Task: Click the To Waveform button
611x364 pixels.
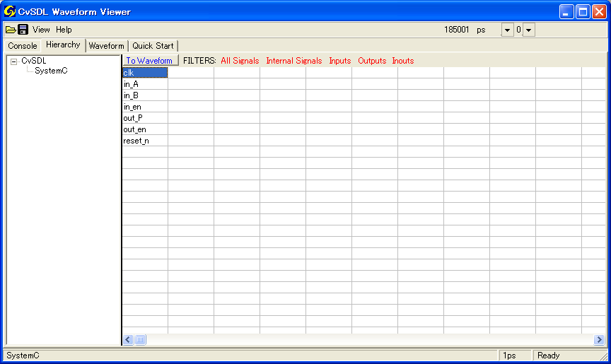Action: pyautogui.click(x=150, y=61)
